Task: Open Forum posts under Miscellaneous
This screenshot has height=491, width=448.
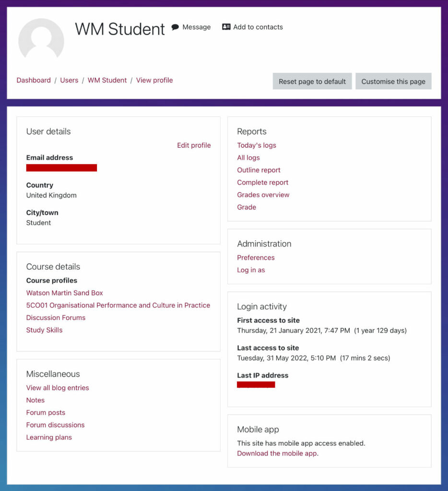Action: click(x=46, y=412)
